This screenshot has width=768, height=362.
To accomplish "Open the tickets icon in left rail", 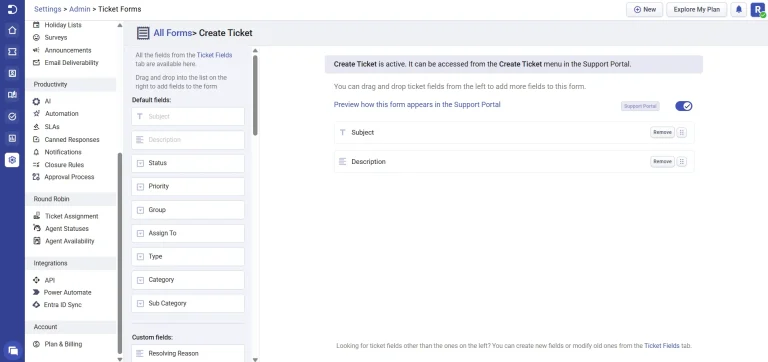I will [x=12, y=51].
